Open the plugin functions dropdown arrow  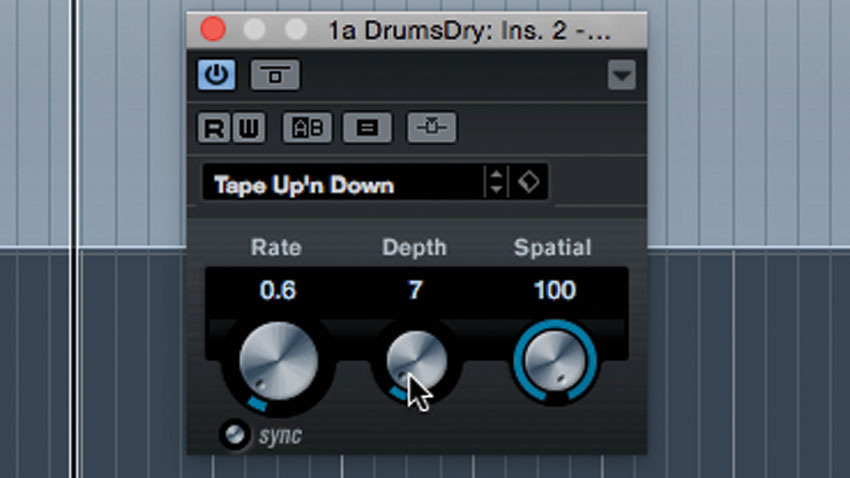point(622,75)
